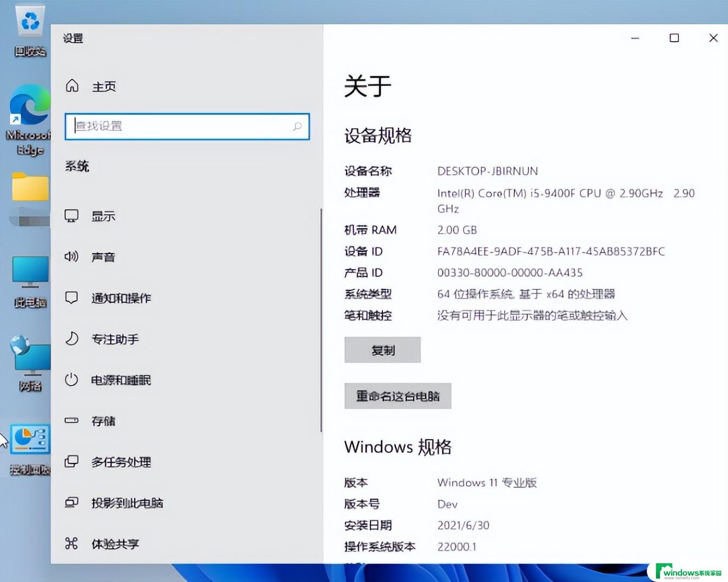Click the Windows 规格 section heading
The image size is (728, 582).
[x=398, y=447]
